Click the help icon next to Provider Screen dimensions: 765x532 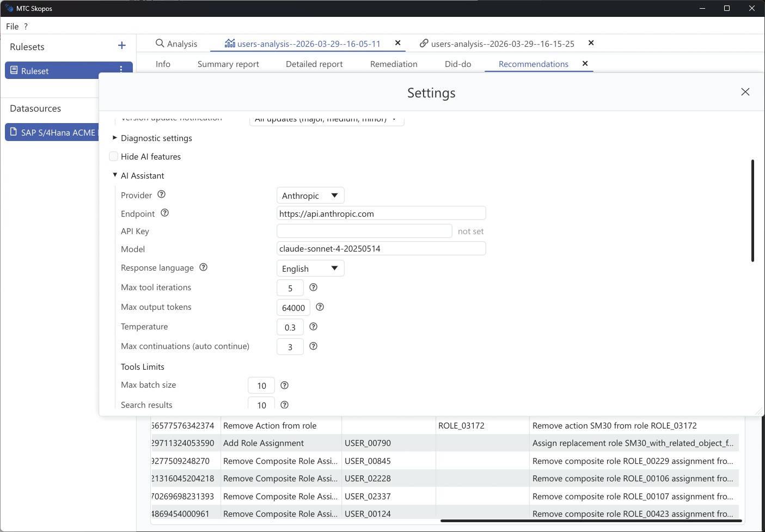click(161, 194)
